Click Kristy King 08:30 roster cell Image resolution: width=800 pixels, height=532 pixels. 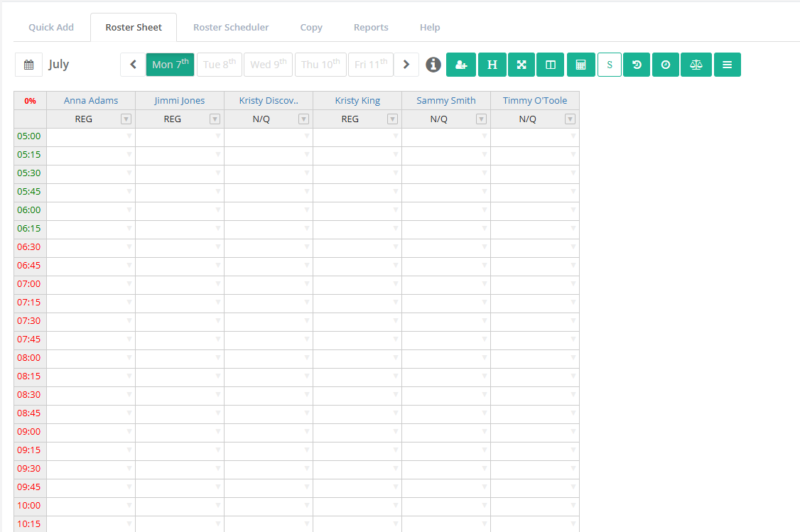357,395
